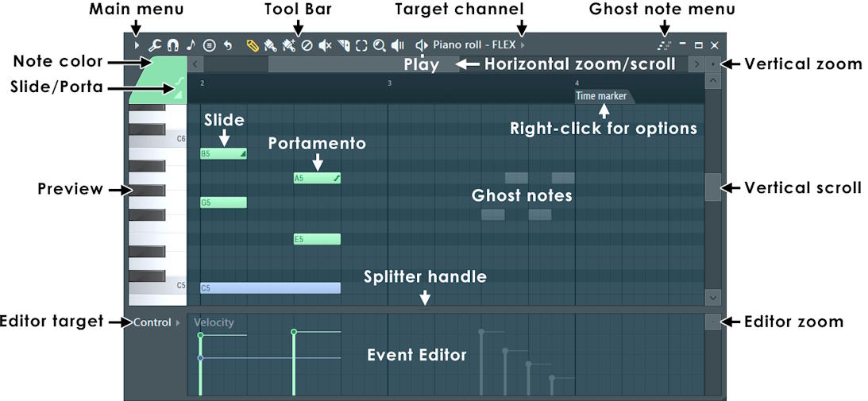868x401 pixels.
Task: Click the vertical scrollbar down arrow
Action: point(712,296)
